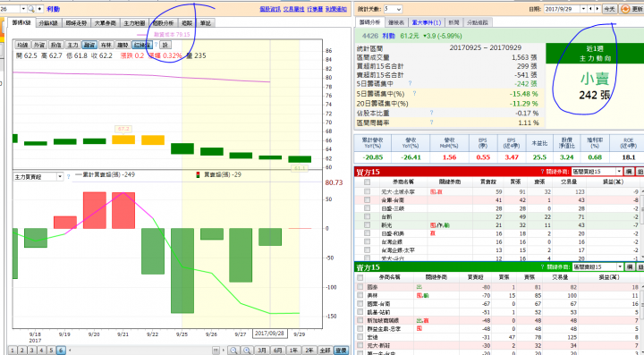Click the 設 settings button on chart
This screenshot has height=355, width=644.
pyautogui.click(x=165, y=45)
